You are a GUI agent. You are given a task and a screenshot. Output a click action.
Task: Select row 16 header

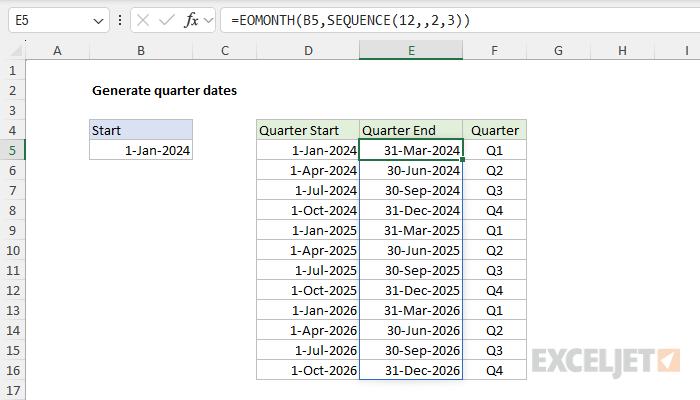click(x=12, y=370)
